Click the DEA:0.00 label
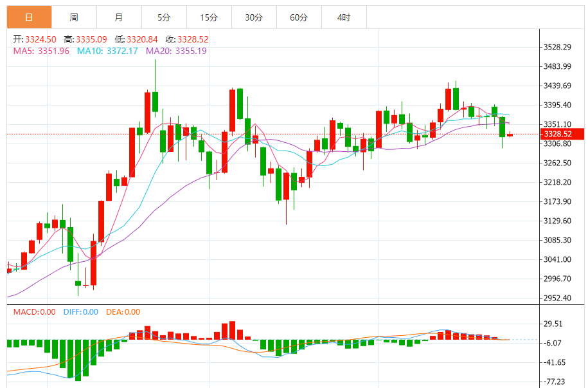Screen dimensions: 588x388 pyautogui.click(x=123, y=312)
